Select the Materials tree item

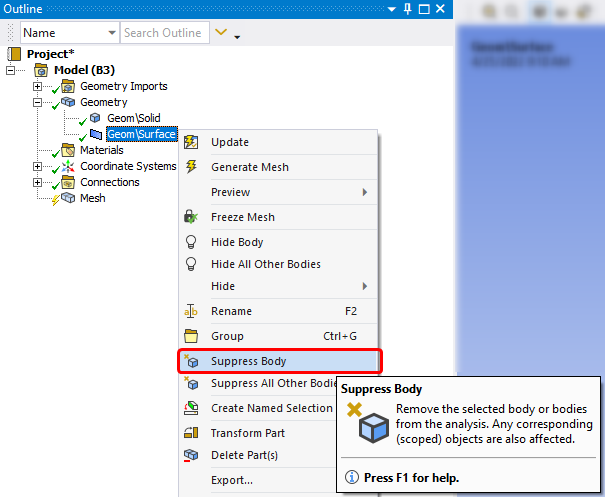tap(102, 150)
